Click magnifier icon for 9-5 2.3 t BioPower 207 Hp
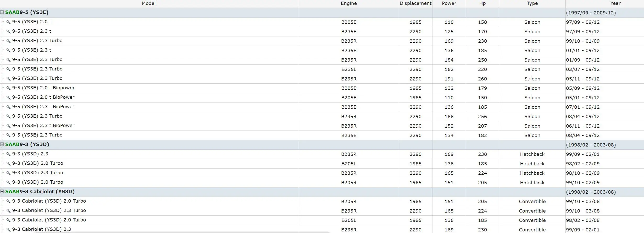This screenshot has height=233, width=644. 8,126
